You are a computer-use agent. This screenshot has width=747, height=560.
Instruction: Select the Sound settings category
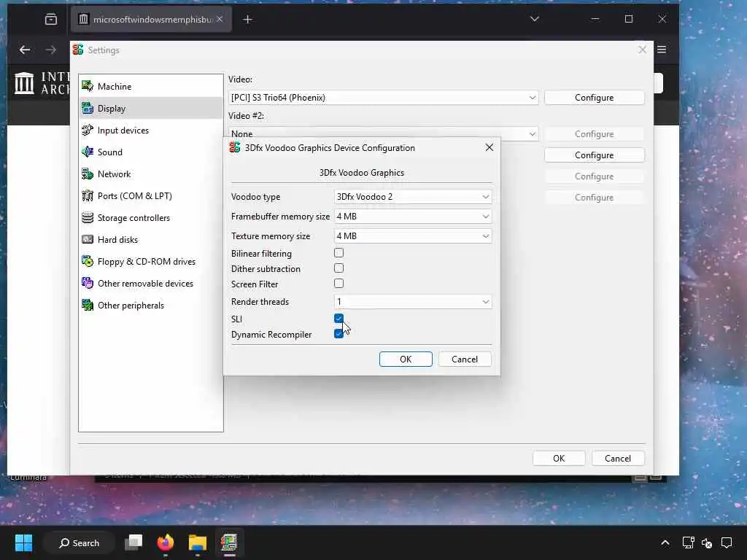point(150,152)
